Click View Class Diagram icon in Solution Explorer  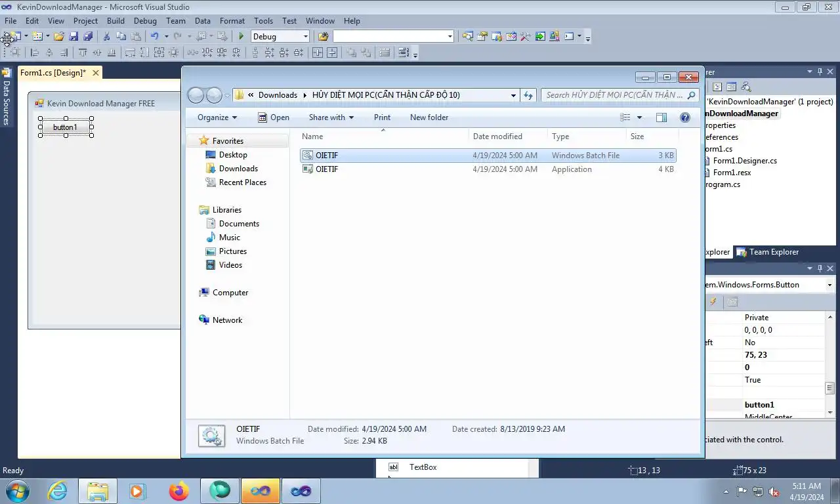[745, 87]
